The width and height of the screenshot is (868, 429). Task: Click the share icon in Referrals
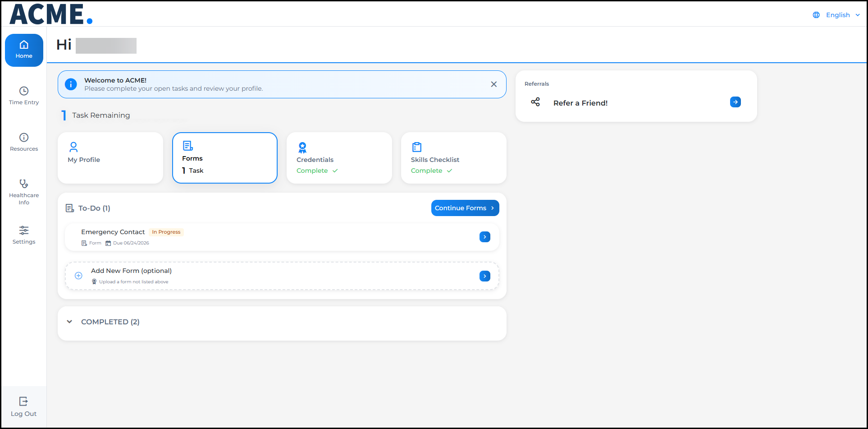(x=535, y=102)
